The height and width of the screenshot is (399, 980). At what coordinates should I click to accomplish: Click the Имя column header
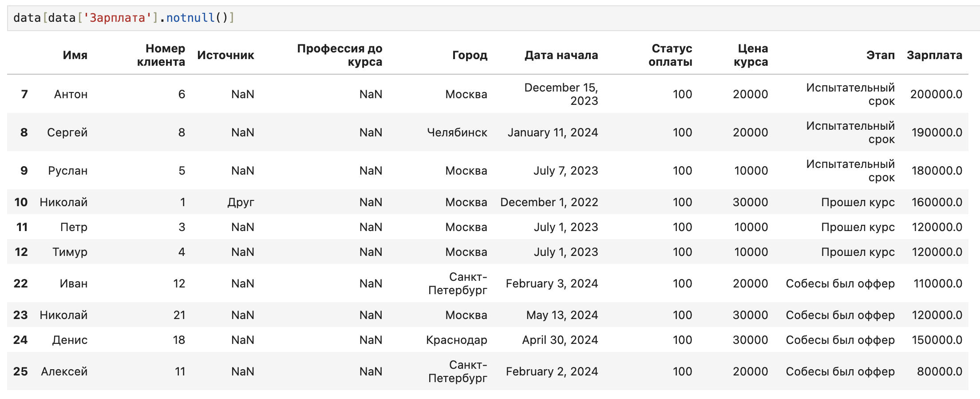(x=75, y=55)
